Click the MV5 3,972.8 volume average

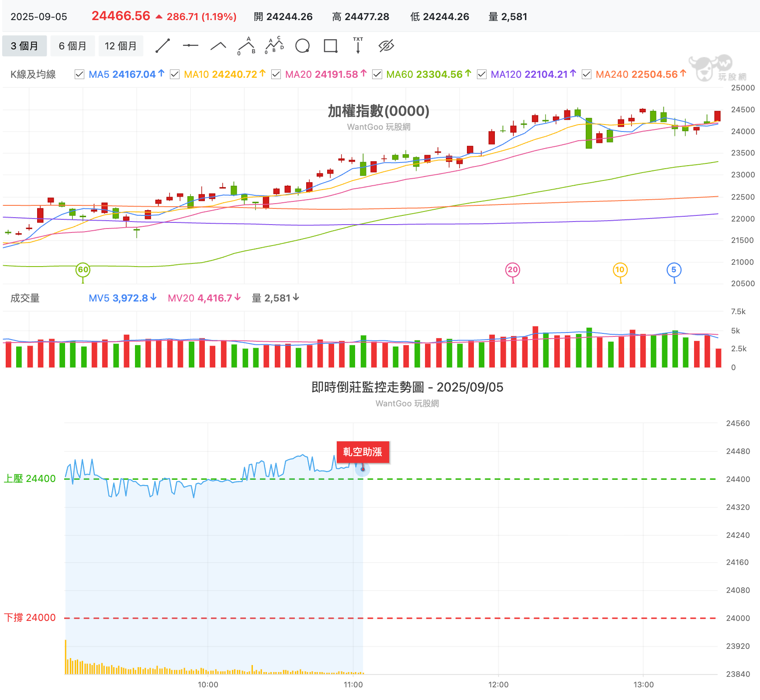123,298
